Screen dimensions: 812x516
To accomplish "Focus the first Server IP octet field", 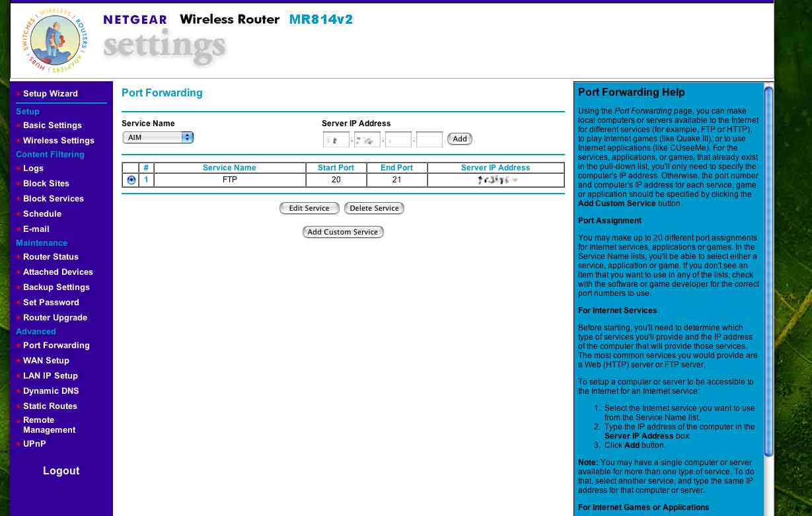I will [336, 139].
